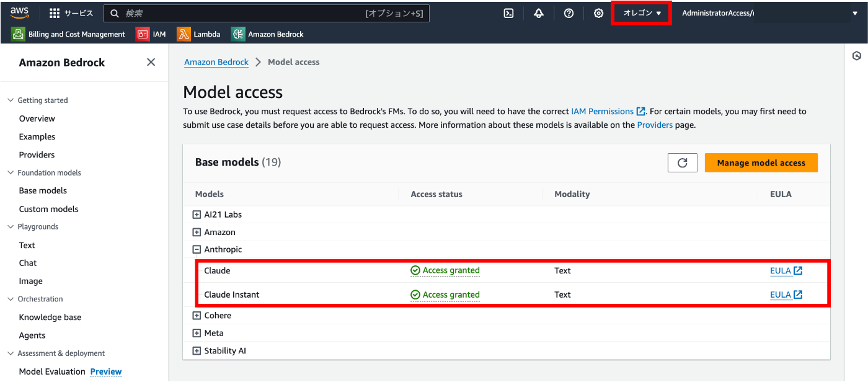Open the EULA link for Claude

[x=786, y=270]
